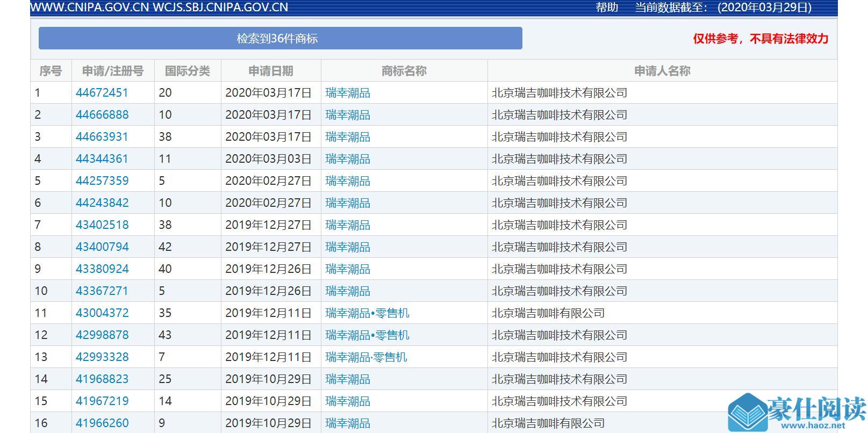Click the 国际分类 column header
This screenshot has height=433, width=868.
click(188, 71)
